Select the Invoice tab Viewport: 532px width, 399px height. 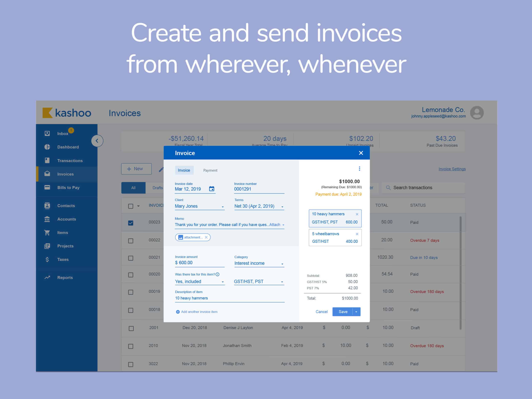tap(183, 170)
